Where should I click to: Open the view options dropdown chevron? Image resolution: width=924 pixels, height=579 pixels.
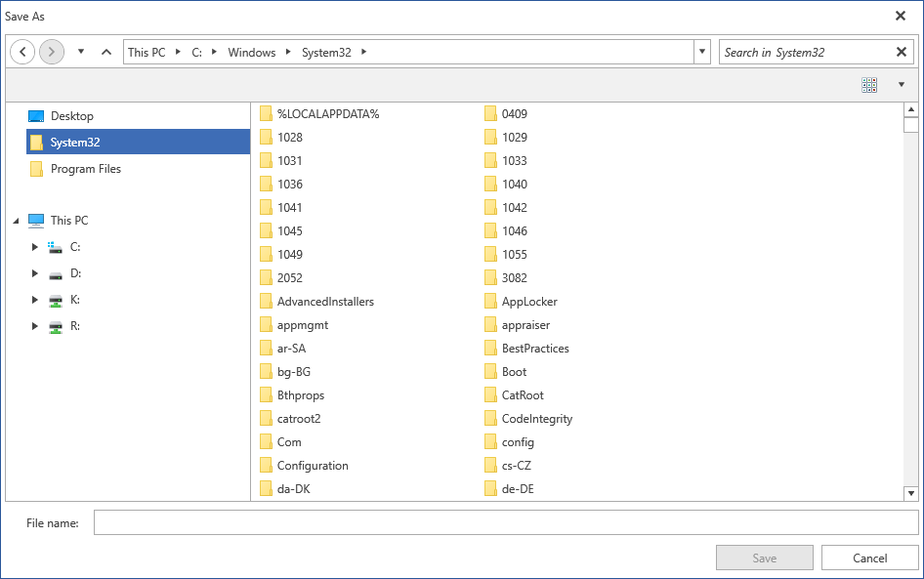coord(901,84)
